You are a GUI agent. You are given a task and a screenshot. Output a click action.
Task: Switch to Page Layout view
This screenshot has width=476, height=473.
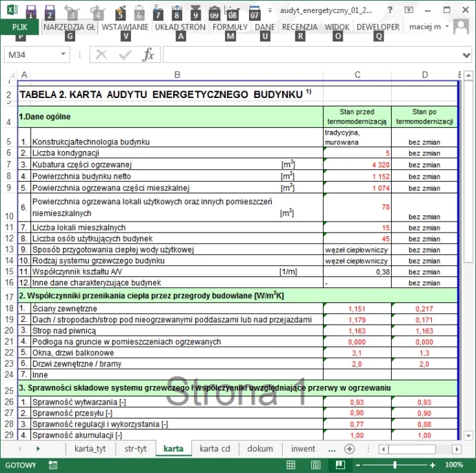click(315, 465)
